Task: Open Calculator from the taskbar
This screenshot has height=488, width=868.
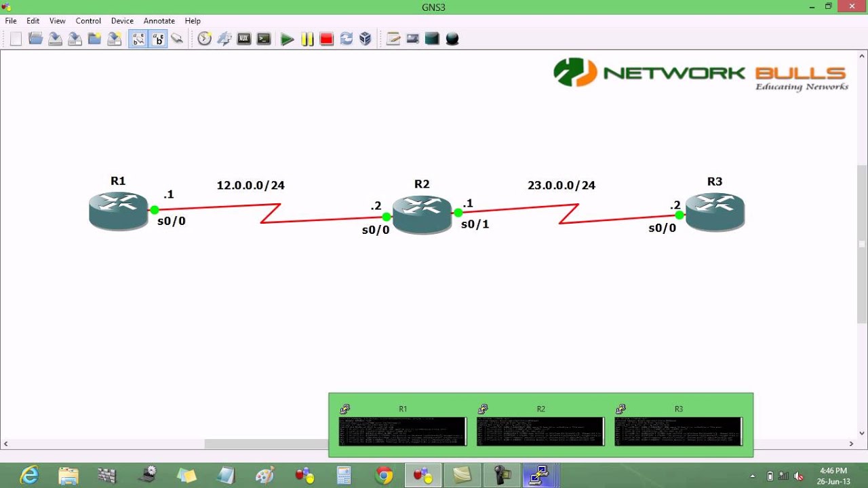Action: click(x=344, y=475)
